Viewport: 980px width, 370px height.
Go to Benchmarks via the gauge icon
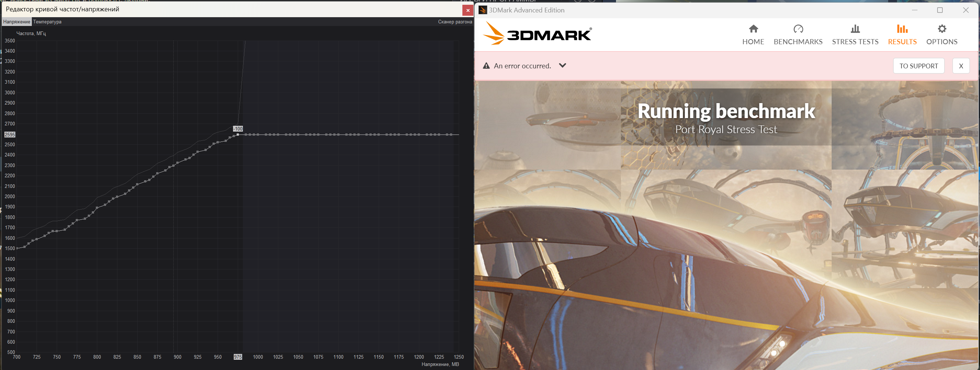(798, 29)
